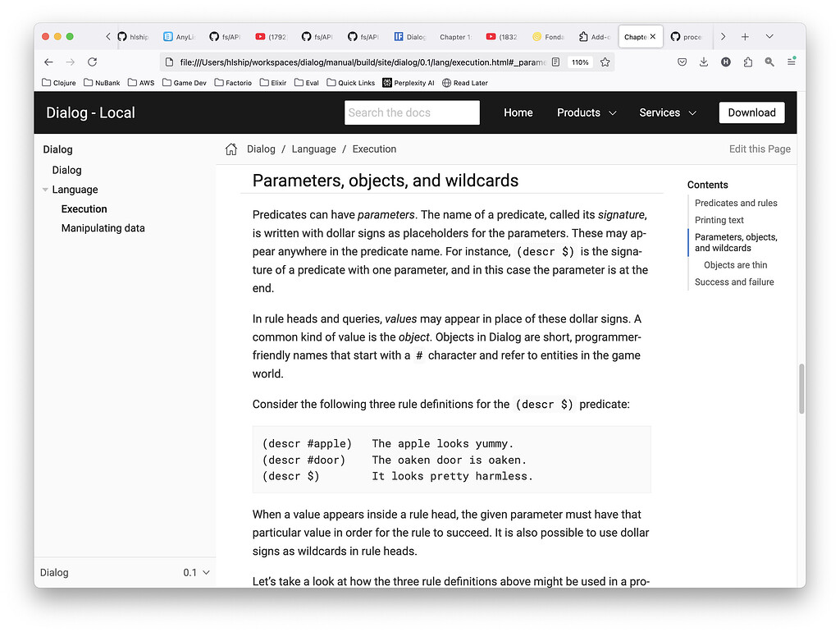
Task: Open search via the magnifier toolbar icon
Action: tap(769, 62)
